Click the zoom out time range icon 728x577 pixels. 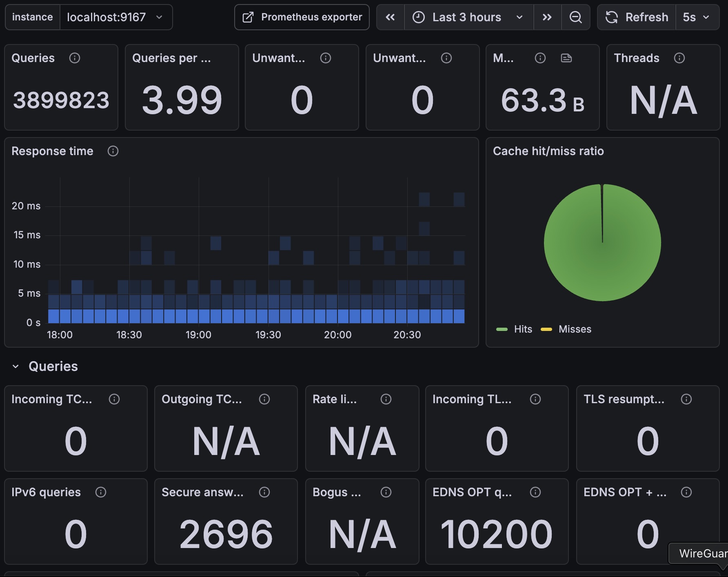pyautogui.click(x=575, y=17)
